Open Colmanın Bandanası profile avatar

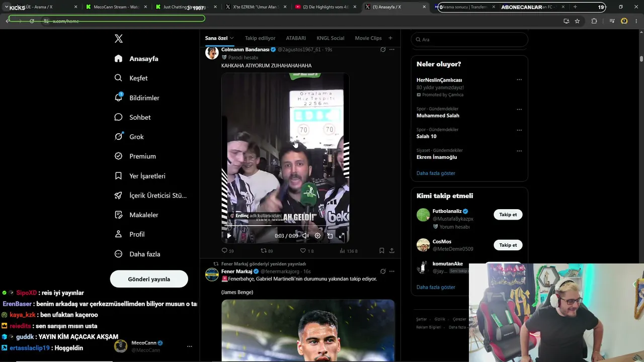[x=212, y=53]
